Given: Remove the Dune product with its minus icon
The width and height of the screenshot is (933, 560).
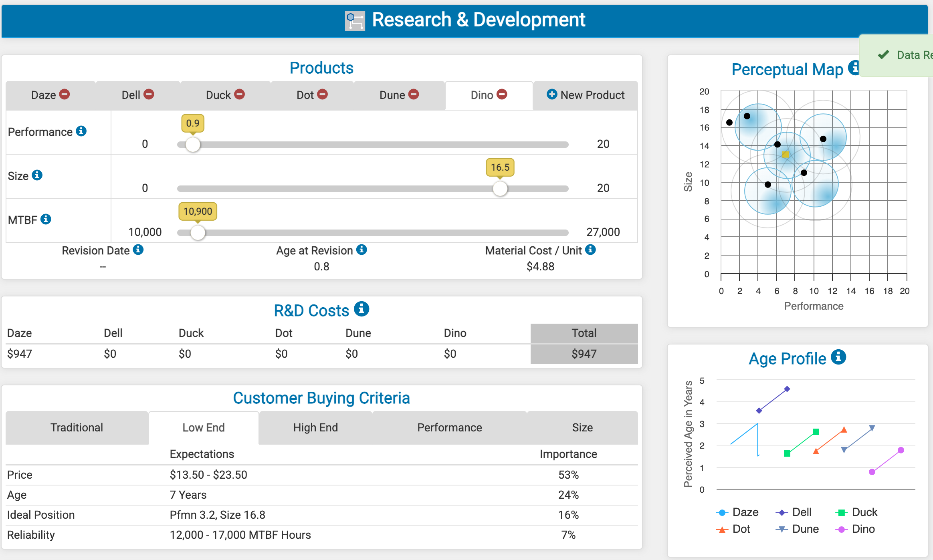Looking at the screenshot, I should pos(414,95).
